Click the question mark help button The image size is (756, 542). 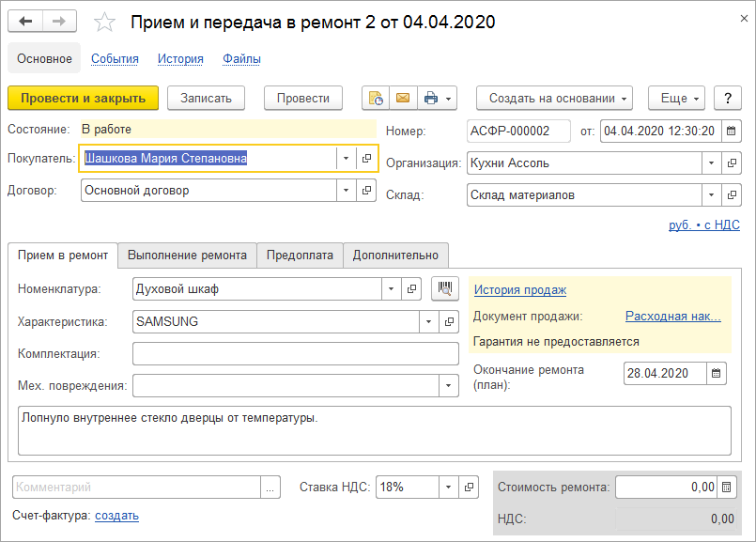point(728,98)
